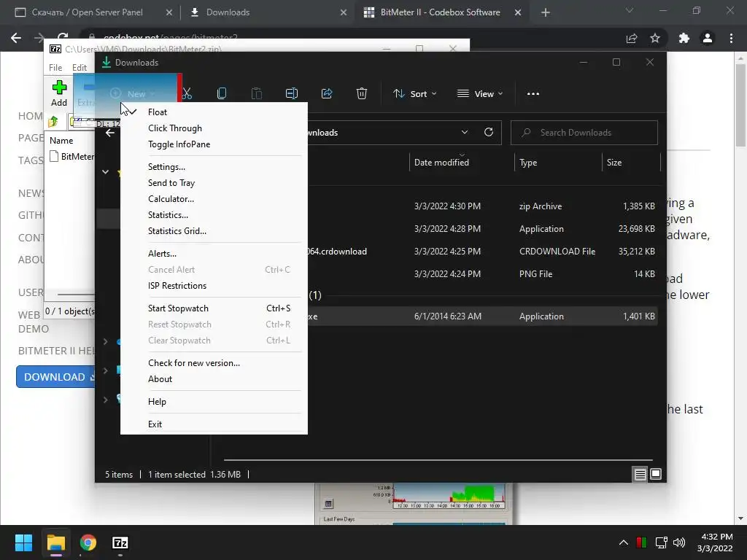Go back in the Chrome browser
The image size is (747, 560).
16,38
